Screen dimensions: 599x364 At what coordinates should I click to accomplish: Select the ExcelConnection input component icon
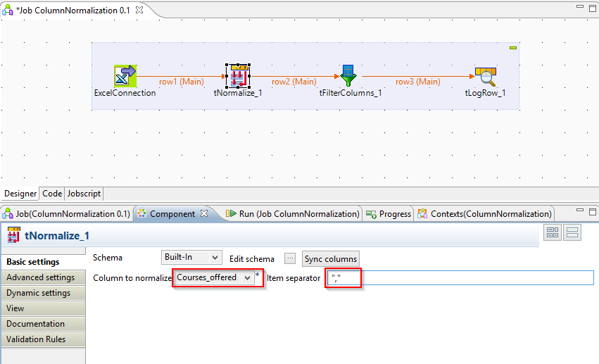[x=125, y=76]
